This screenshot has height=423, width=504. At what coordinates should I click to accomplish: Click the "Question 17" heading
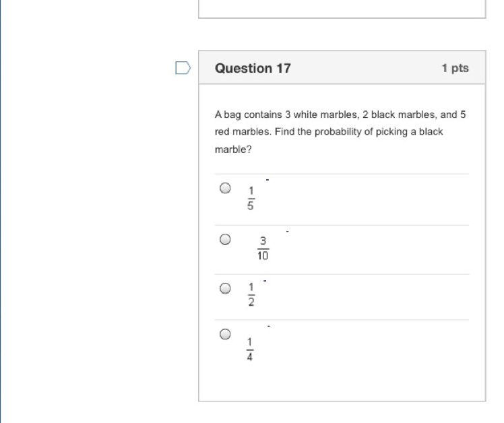253,68
